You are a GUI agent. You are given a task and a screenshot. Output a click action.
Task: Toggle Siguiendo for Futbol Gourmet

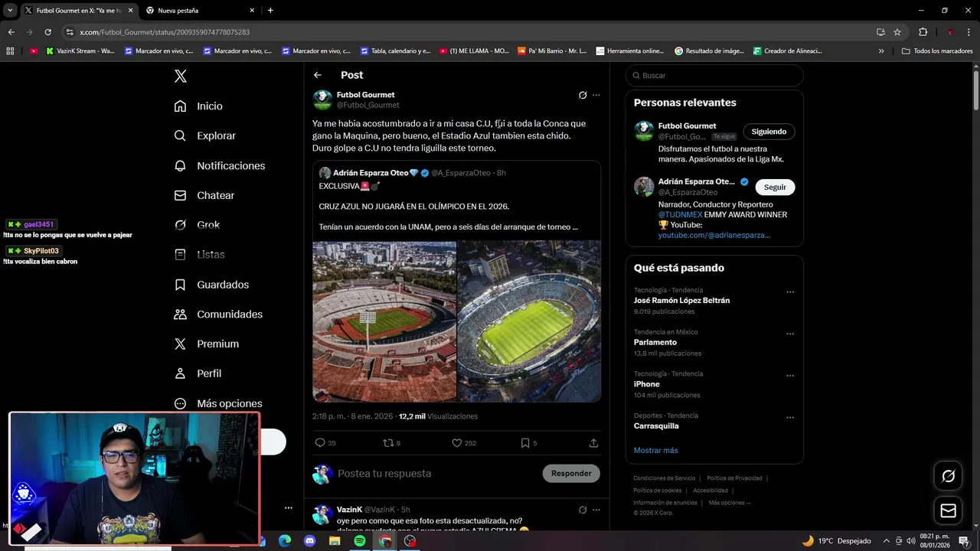tap(769, 132)
